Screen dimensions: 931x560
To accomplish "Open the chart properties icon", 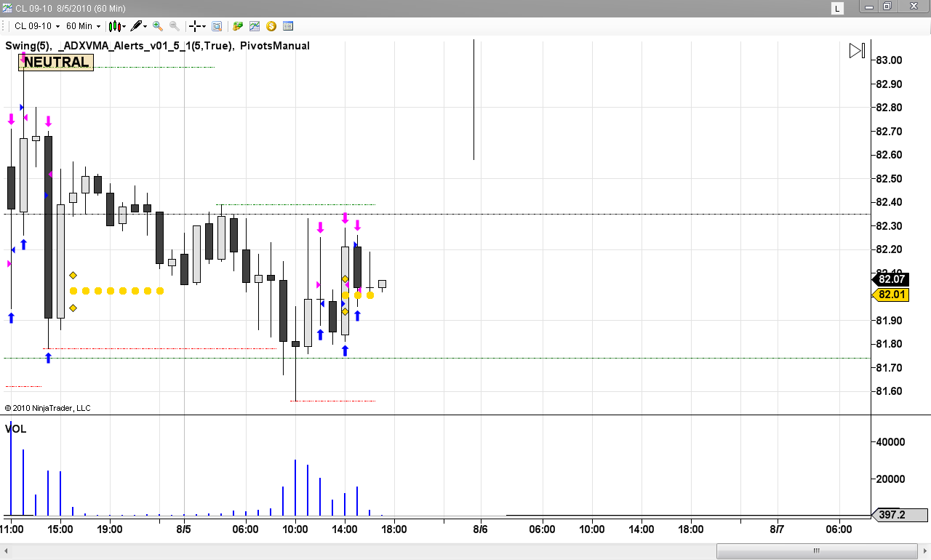I will pyautogui.click(x=288, y=26).
